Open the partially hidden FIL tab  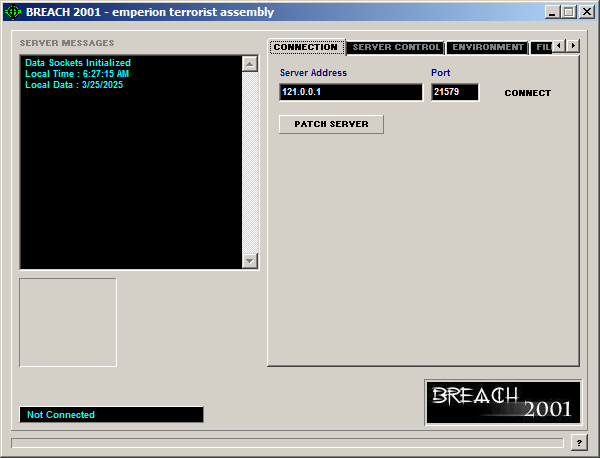541,47
